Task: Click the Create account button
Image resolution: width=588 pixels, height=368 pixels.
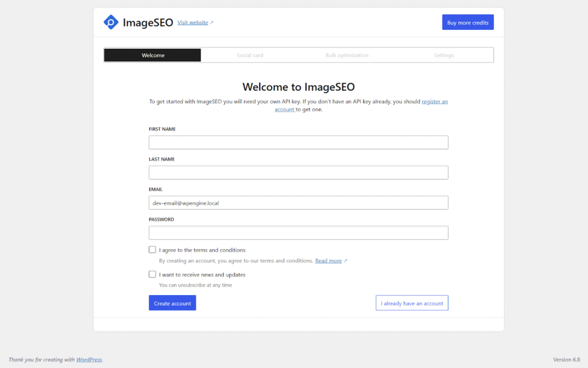Action: (x=172, y=303)
